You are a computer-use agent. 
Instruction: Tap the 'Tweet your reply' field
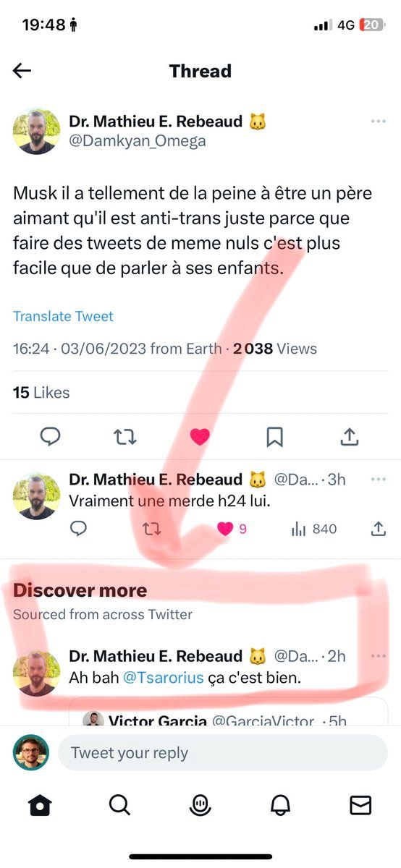(223, 752)
